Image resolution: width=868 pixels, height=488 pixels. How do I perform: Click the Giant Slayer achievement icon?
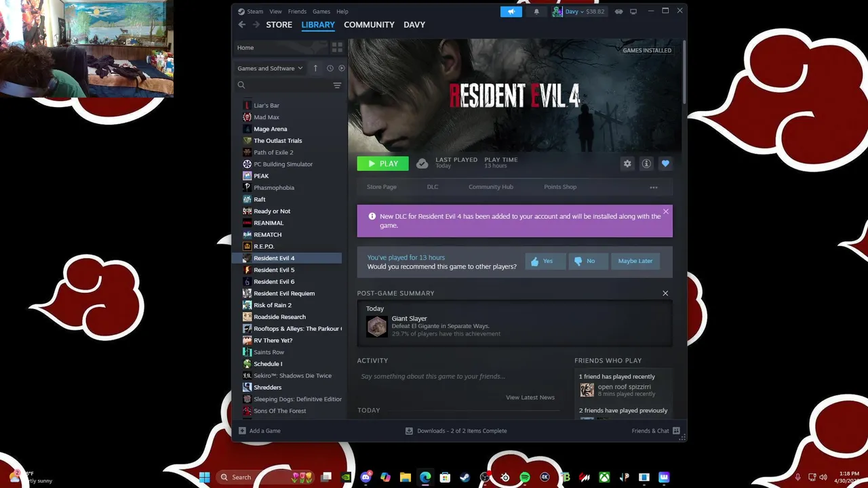[x=377, y=327]
